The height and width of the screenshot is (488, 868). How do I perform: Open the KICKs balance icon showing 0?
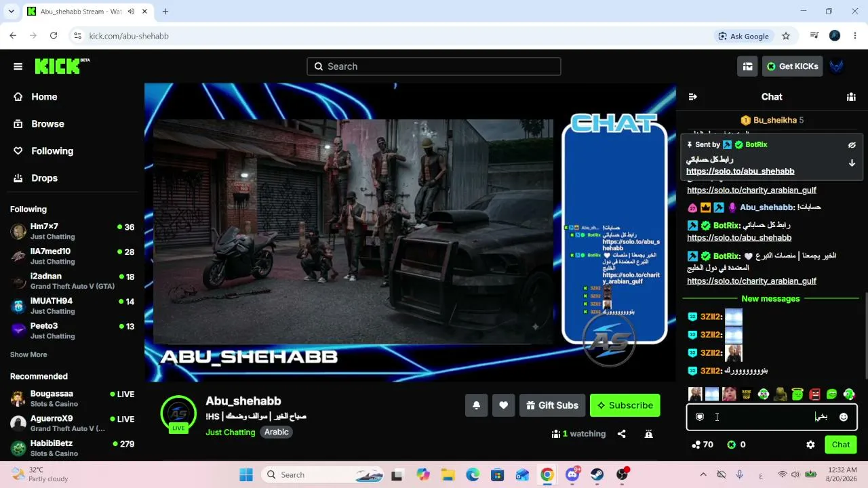[x=736, y=445]
